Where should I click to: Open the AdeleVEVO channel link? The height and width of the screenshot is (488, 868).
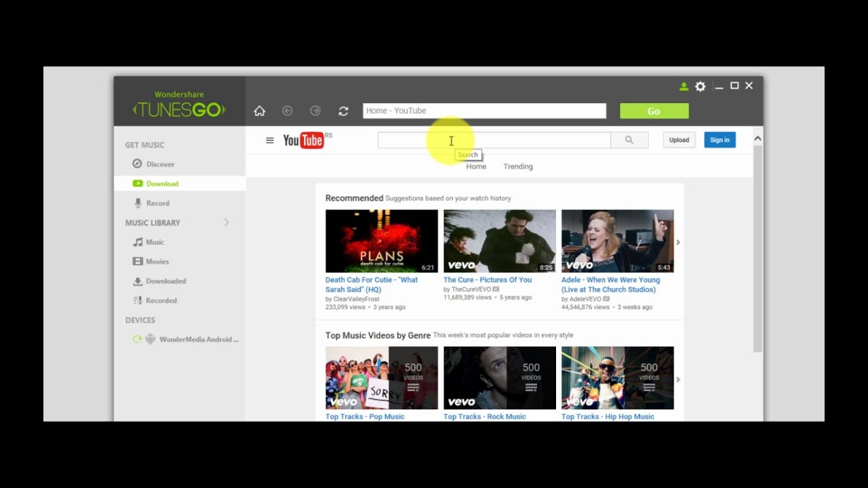click(585, 299)
